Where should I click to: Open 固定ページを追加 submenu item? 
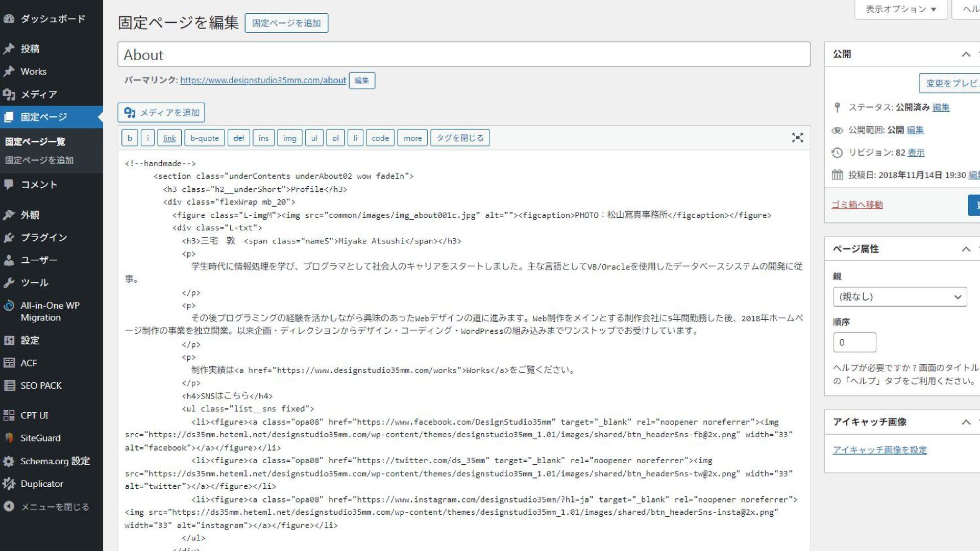point(39,160)
